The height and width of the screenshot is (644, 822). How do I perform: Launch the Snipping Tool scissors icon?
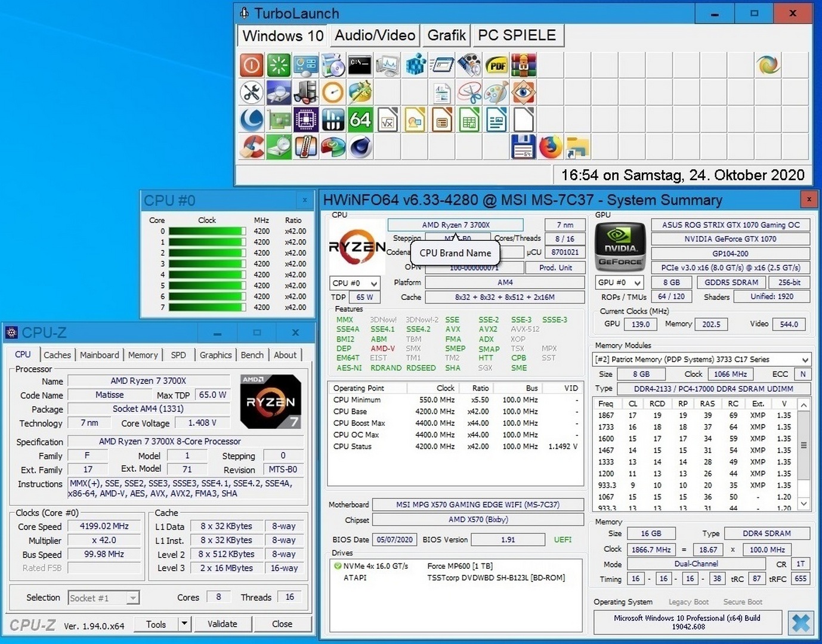click(469, 92)
